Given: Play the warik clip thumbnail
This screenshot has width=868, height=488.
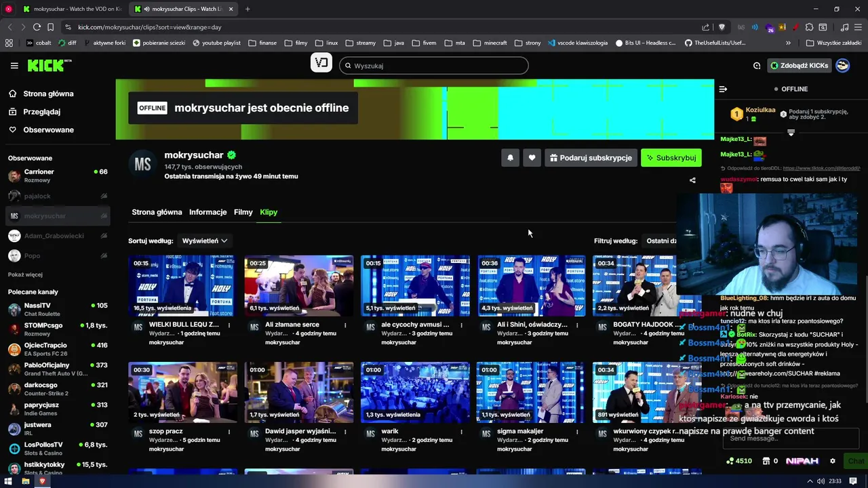Looking at the screenshot, I should tap(415, 392).
